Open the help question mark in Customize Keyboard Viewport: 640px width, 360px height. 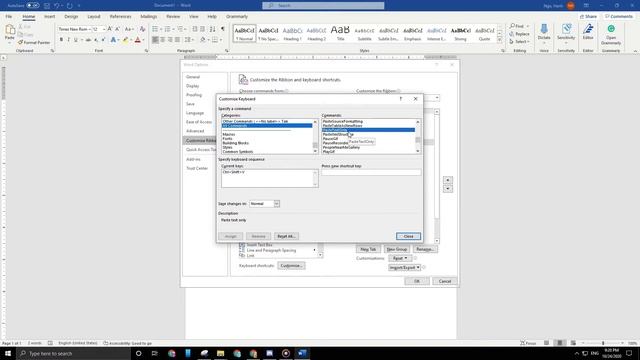401,99
